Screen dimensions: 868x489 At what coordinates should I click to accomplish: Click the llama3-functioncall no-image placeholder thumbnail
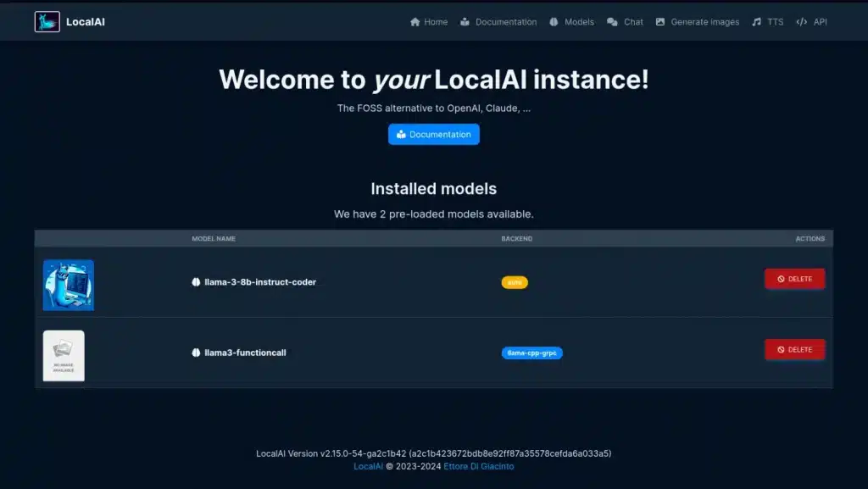tap(64, 356)
